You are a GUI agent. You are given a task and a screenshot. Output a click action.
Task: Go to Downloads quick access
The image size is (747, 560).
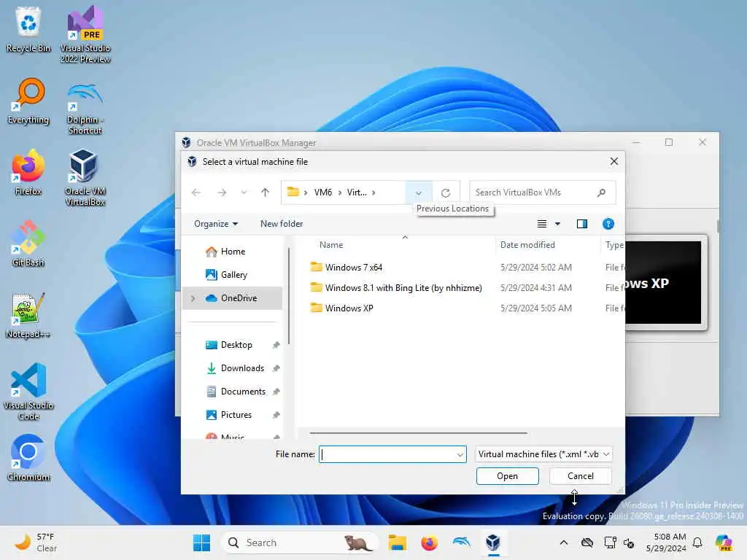[x=232, y=368]
